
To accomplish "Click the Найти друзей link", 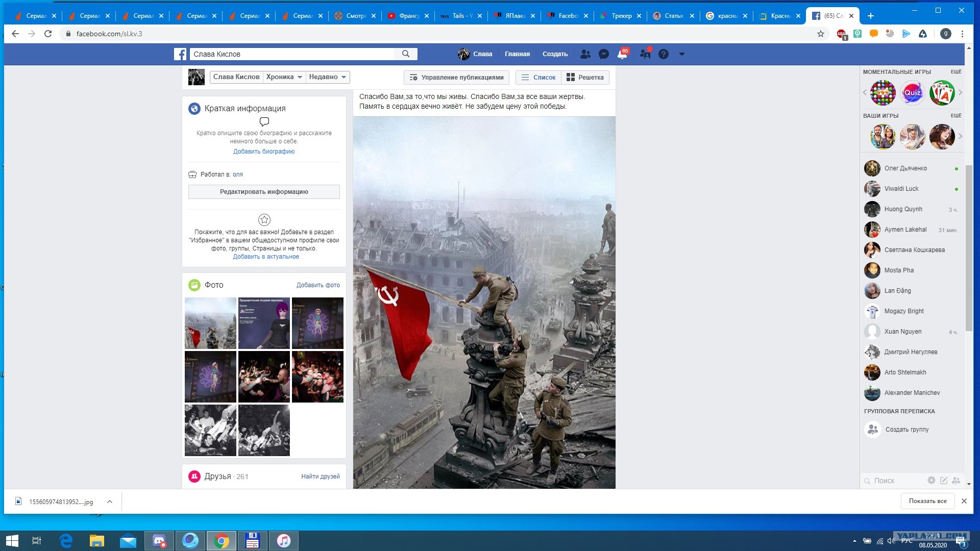I will (320, 477).
